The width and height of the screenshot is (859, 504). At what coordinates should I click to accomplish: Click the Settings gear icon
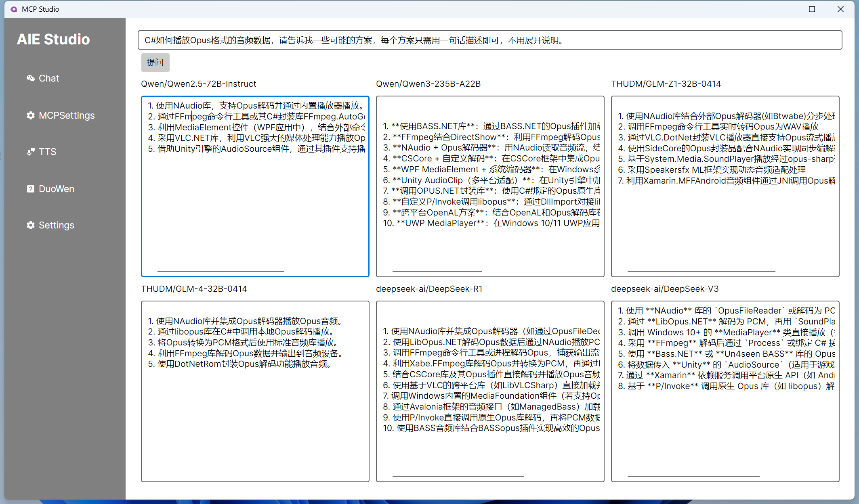[31, 225]
